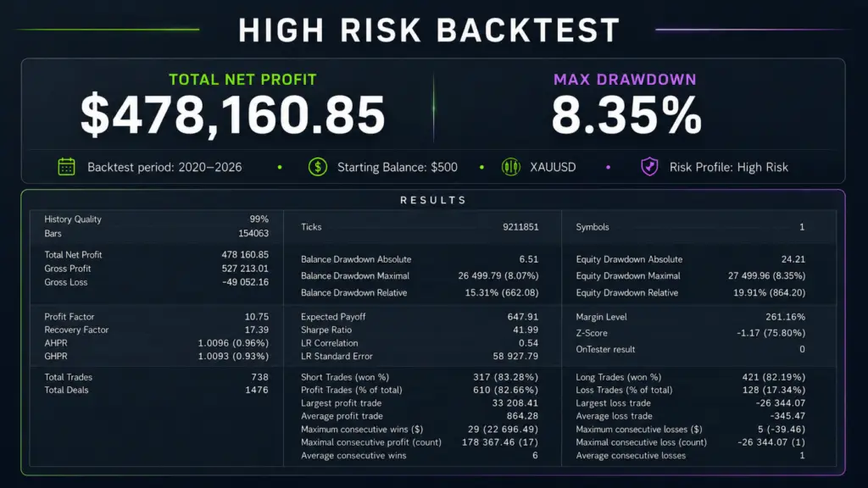Click the GHPR value 1.0093 (0.93%)
868x488 pixels.
click(234, 357)
